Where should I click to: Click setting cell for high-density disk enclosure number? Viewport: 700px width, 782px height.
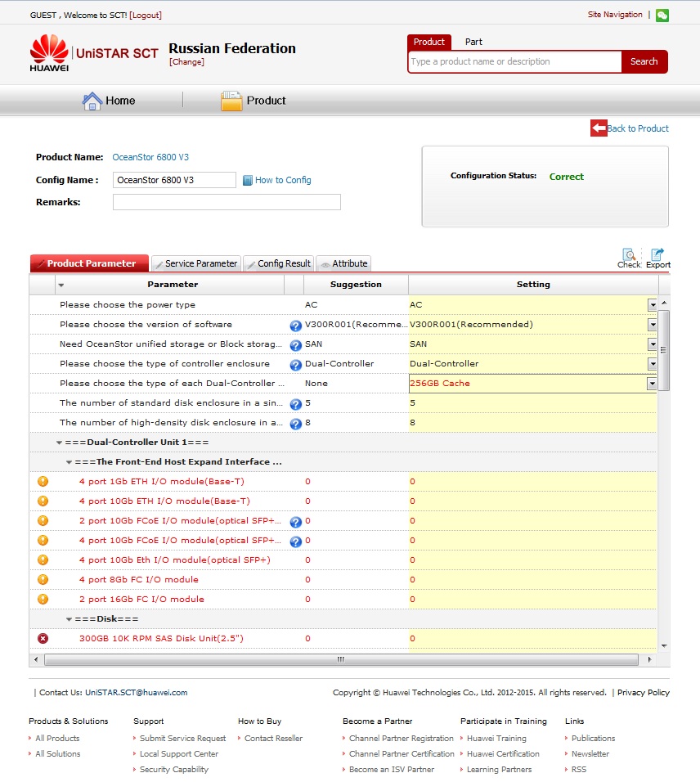[x=532, y=423]
